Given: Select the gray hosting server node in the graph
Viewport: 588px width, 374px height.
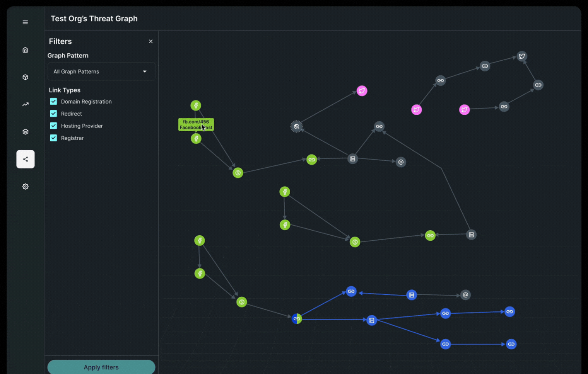Looking at the screenshot, I should point(352,158).
